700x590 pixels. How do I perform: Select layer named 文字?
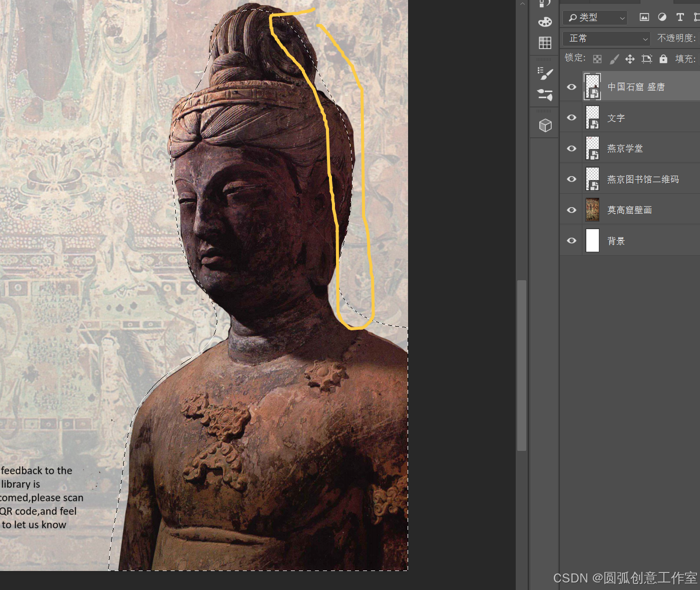coord(616,118)
